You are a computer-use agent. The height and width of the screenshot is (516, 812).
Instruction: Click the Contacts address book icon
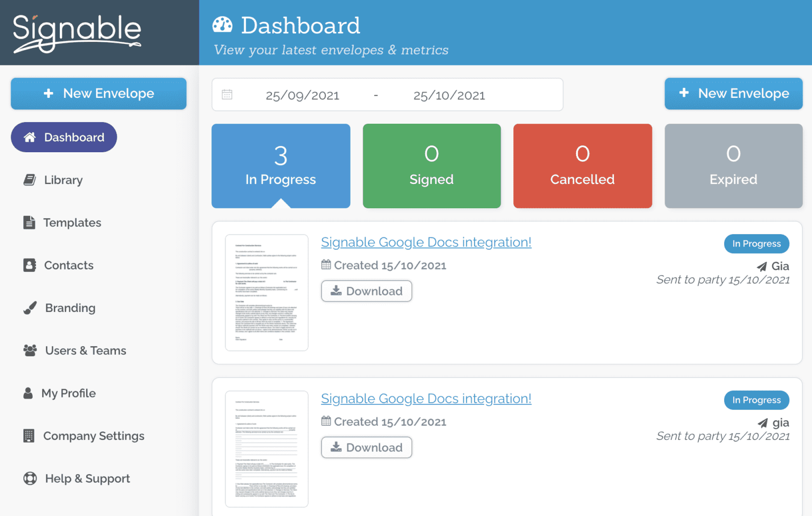[x=30, y=265]
